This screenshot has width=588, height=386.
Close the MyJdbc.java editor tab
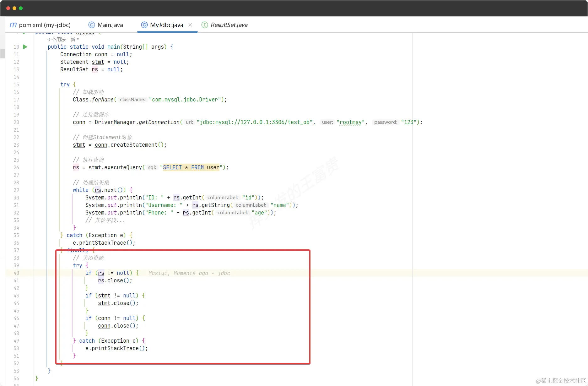pos(190,25)
